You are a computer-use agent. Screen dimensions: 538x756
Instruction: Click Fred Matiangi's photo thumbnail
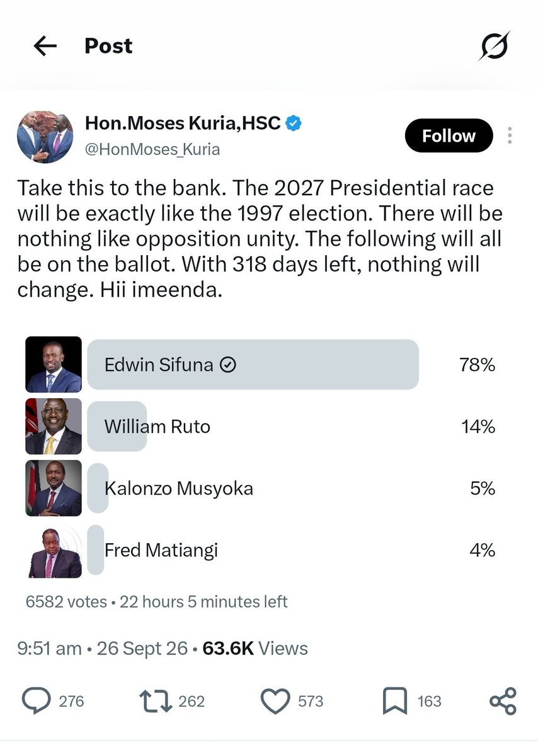click(x=54, y=550)
